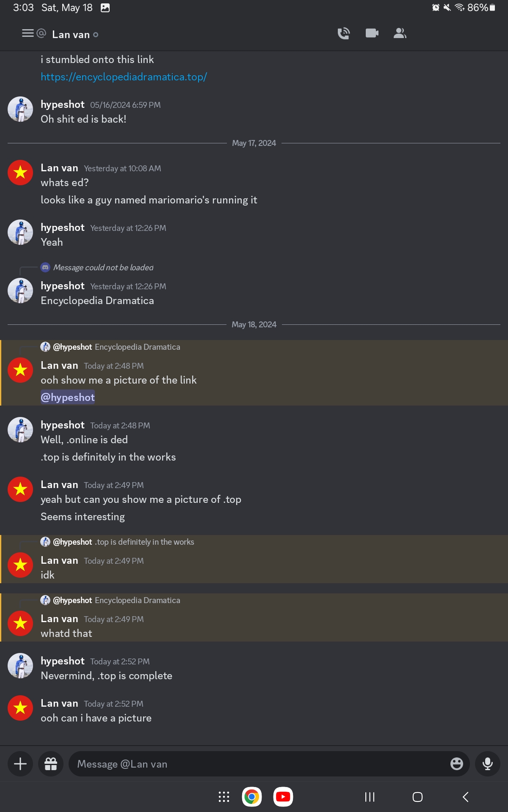This screenshot has height=812, width=508.
Task: Start a video call
Action: (x=372, y=33)
